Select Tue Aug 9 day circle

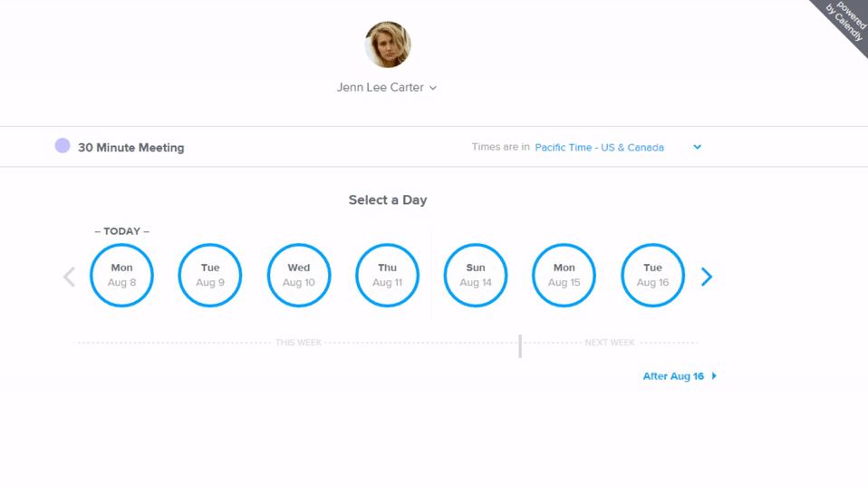click(210, 276)
